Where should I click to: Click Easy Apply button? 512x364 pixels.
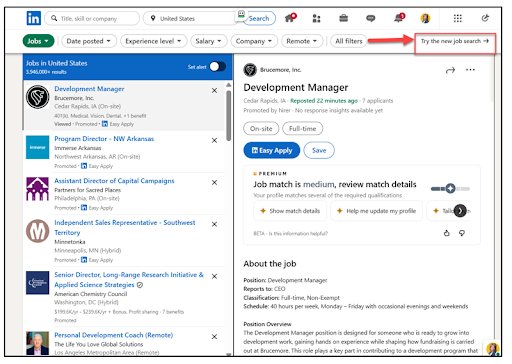(272, 150)
